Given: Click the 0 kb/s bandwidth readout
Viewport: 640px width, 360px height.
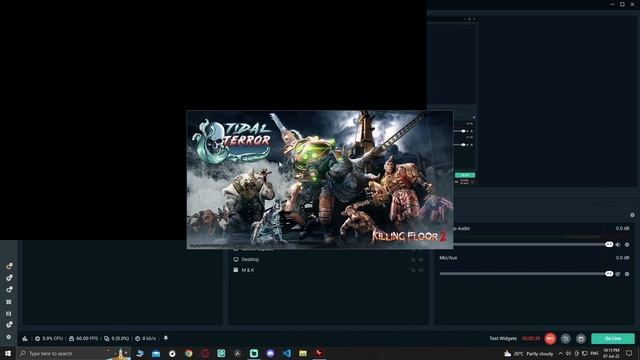Looking at the screenshot, I should coord(145,338).
